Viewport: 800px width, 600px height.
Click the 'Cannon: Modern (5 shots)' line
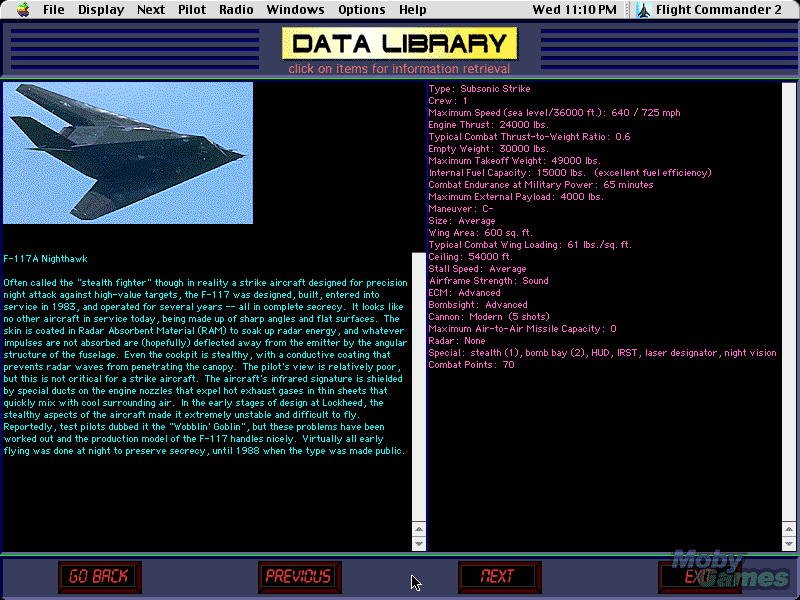(x=489, y=316)
